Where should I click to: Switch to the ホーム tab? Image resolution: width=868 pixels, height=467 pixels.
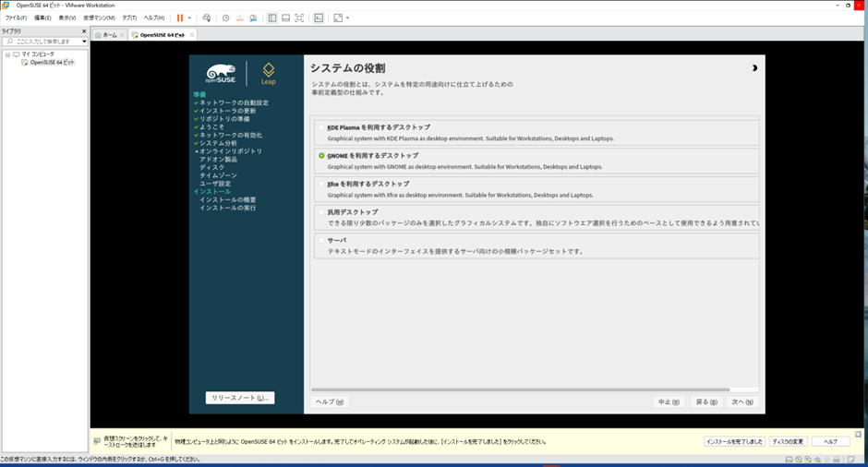[x=106, y=34]
